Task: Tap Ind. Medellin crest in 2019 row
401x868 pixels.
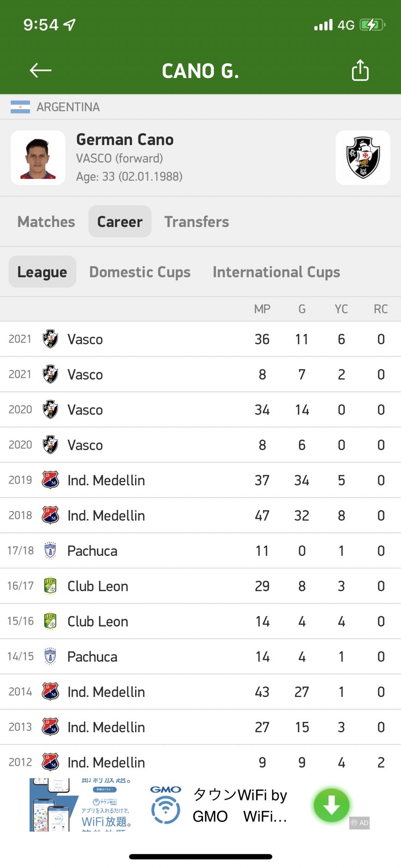Action: 50,480
